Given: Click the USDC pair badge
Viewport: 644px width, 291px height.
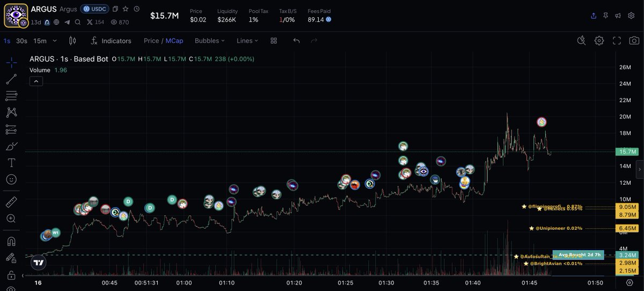Looking at the screenshot, I should click(x=94, y=9).
